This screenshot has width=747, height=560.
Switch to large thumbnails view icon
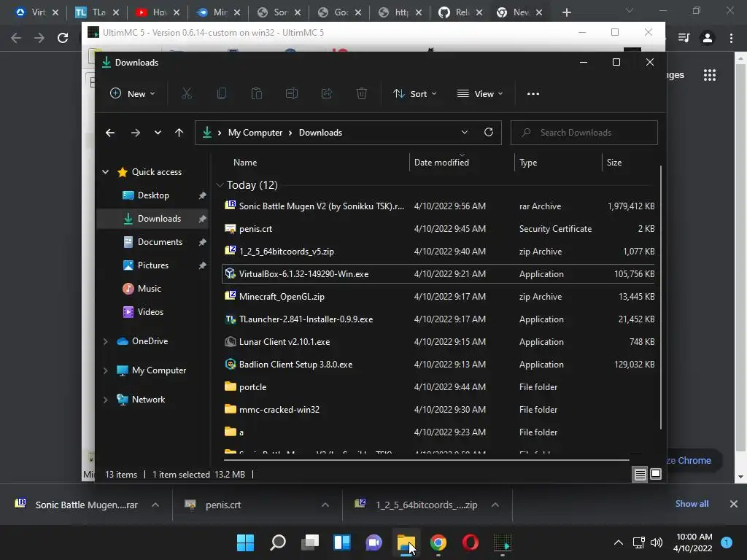click(x=656, y=474)
